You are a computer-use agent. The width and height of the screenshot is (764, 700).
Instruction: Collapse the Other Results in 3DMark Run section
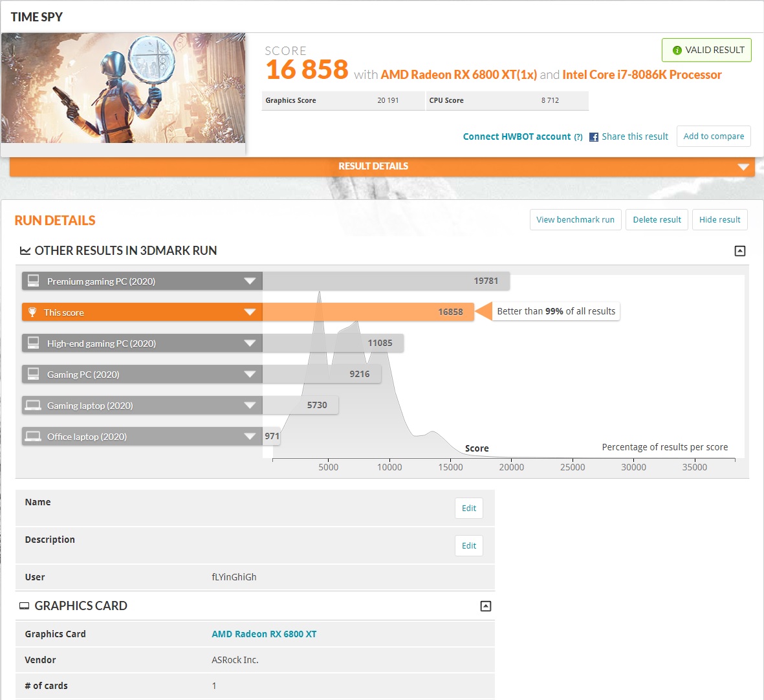click(x=739, y=251)
